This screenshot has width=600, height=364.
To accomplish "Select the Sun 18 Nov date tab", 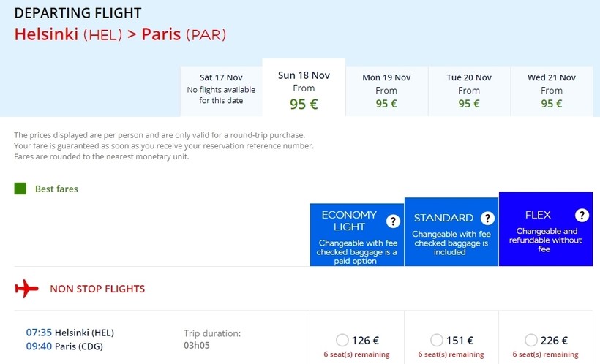I will [x=304, y=88].
